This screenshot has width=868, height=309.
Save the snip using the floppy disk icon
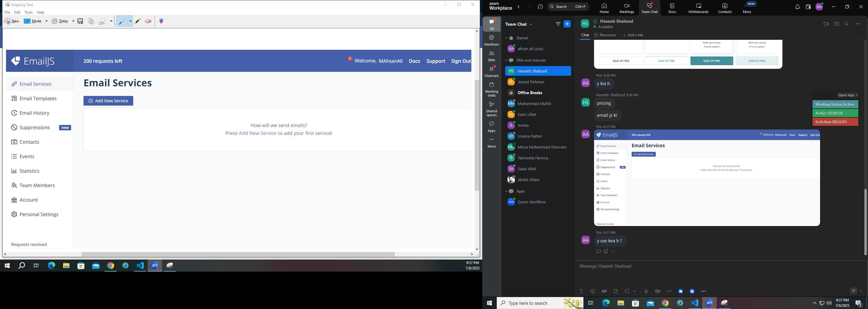pyautogui.click(x=80, y=21)
